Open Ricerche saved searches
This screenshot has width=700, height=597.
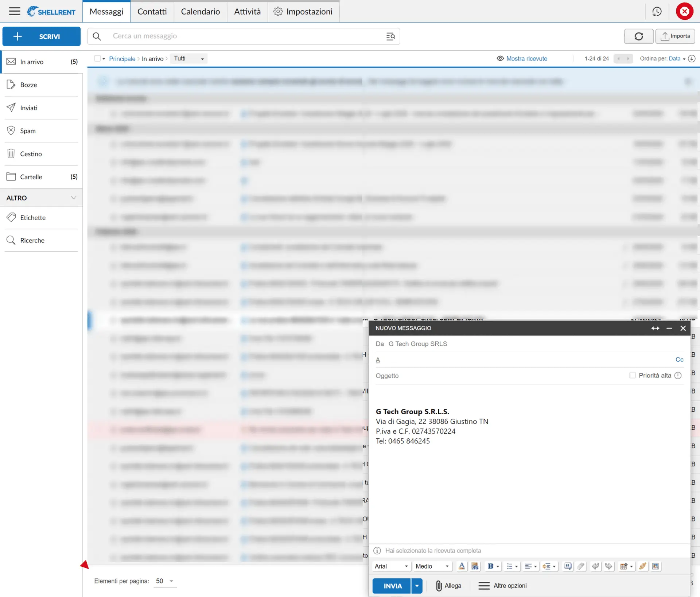(42, 240)
